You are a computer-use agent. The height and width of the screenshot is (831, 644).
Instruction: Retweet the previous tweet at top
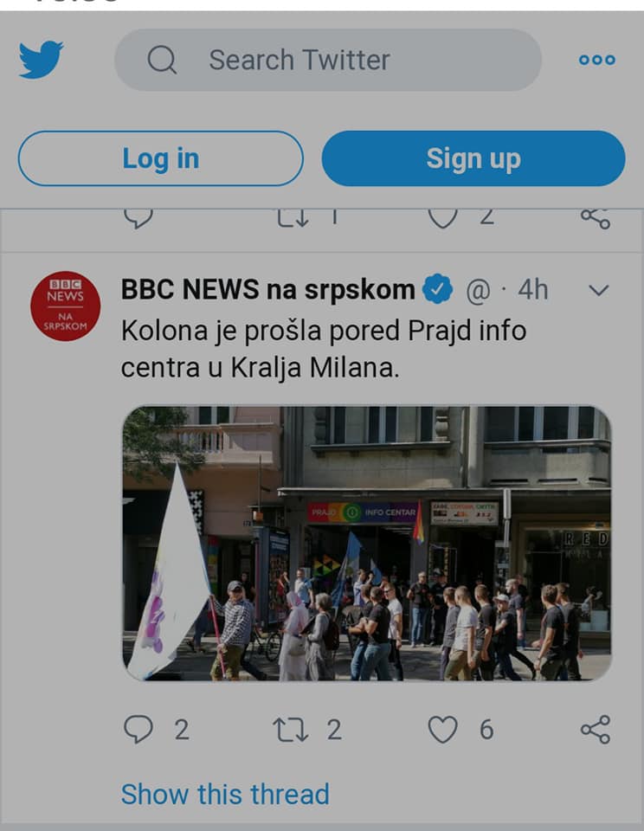pos(293,218)
